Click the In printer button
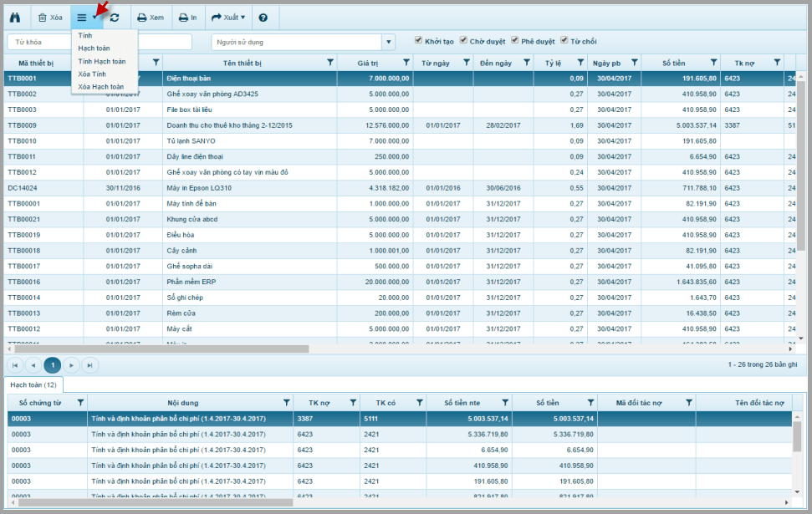The height and width of the screenshot is (514, 812). pyautogui.click(x=187, y=18)
